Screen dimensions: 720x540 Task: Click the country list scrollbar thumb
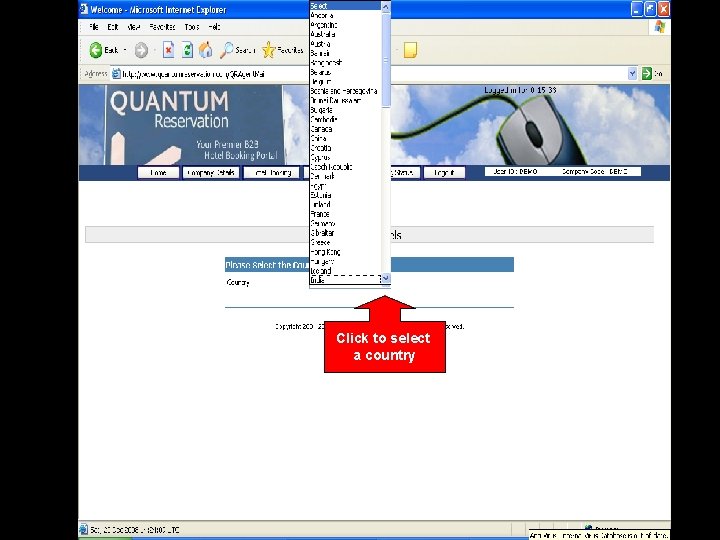point(386,60)
